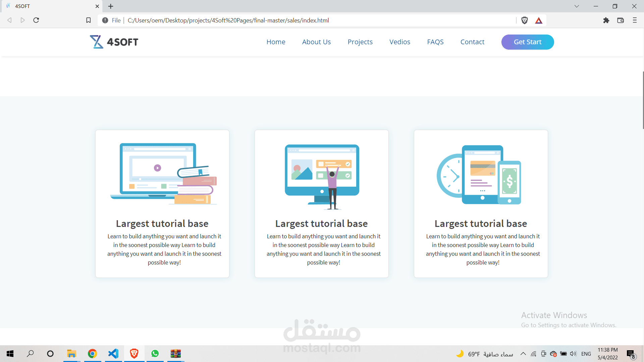Click the Brave Rewards triangle icon
Screen dimensions: 644x362
[539, 20]
